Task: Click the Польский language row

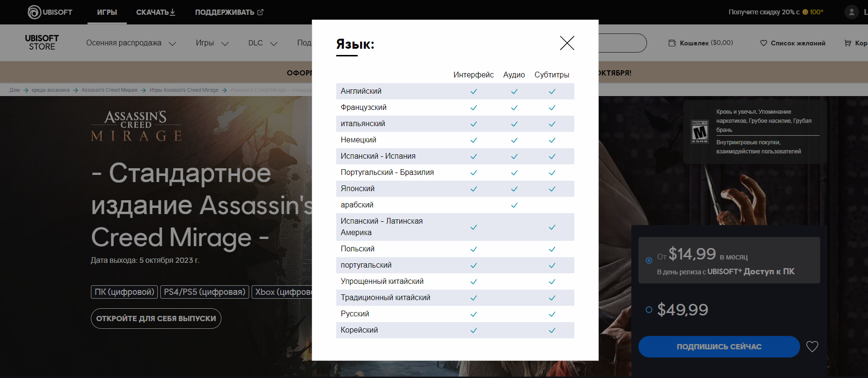Action: point(455,249)
